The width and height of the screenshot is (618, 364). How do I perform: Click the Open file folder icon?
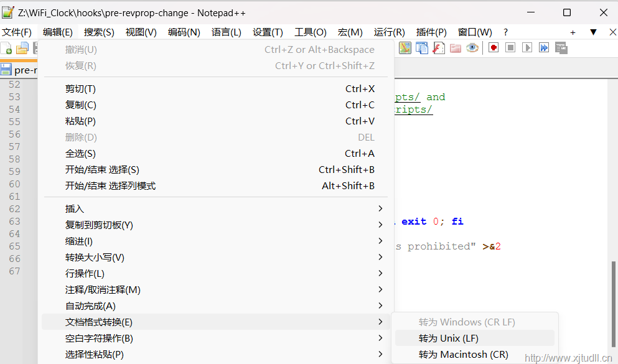pyautogui.click(x=22, y=48)
